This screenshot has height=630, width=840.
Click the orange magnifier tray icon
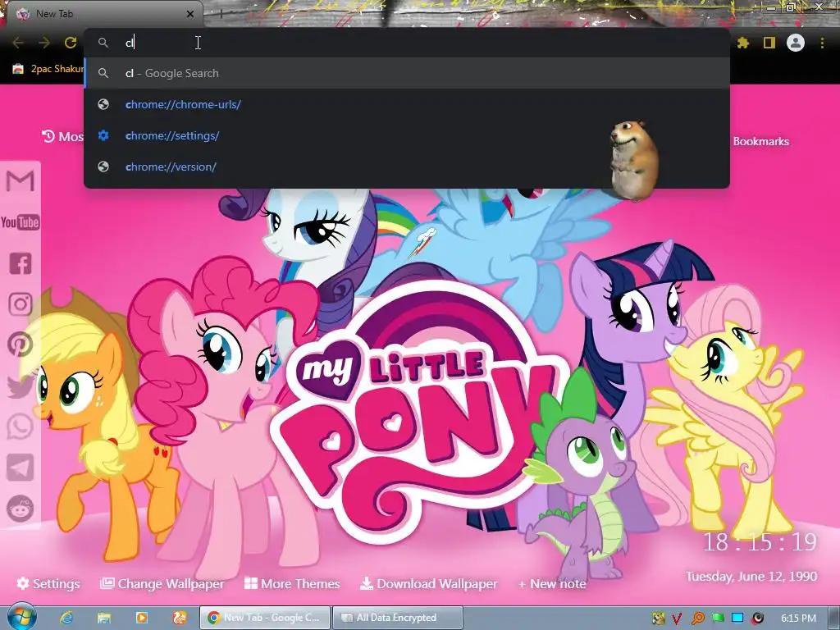tap(697, 619)
